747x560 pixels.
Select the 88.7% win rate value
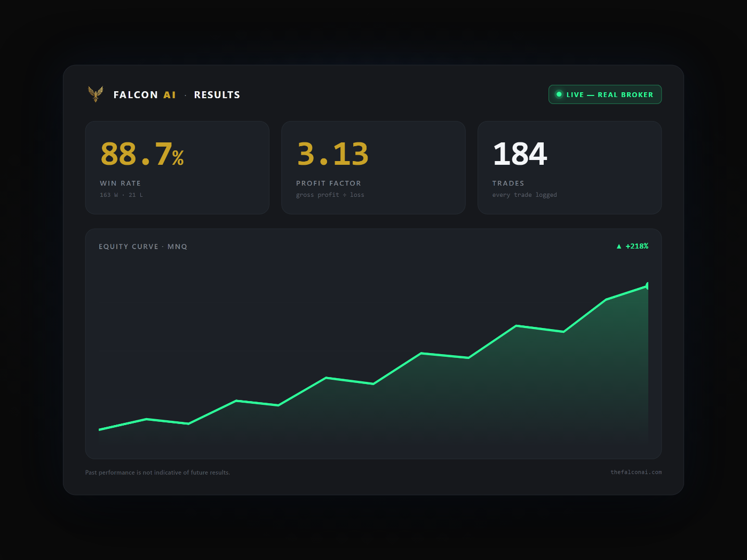coord(142,154)
